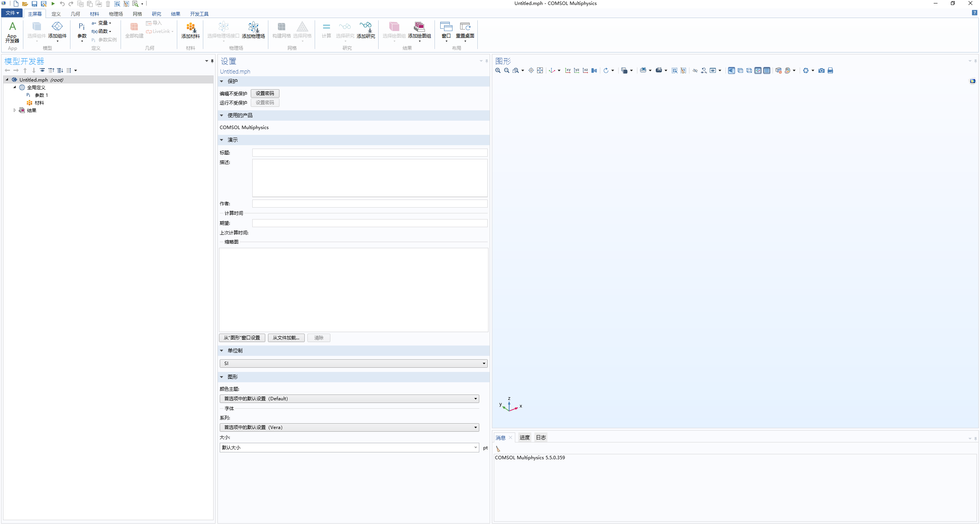980x524 pixels.
Task: Select the Zoom In tool in graphics toolbar
Action: point(497,70)
